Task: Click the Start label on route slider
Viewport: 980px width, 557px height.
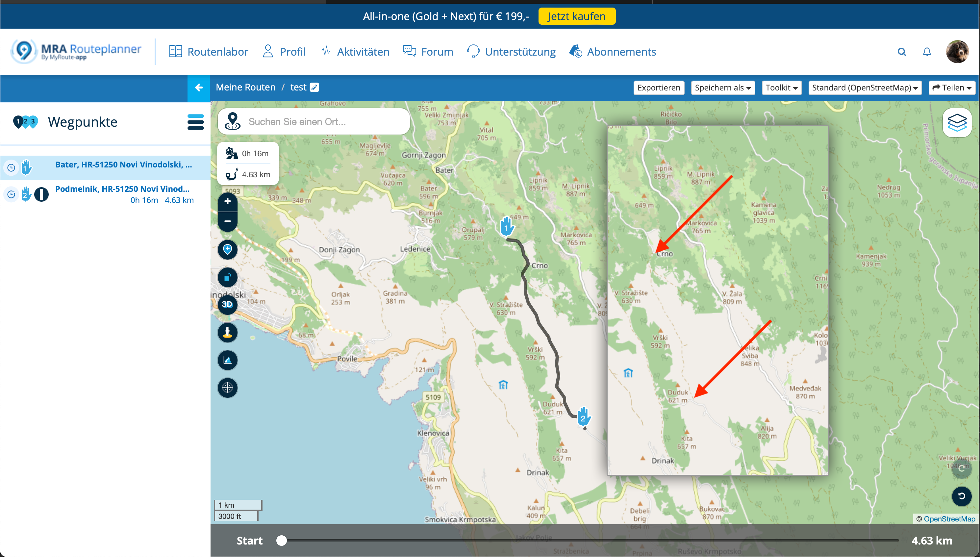Action: click(249, 541)
